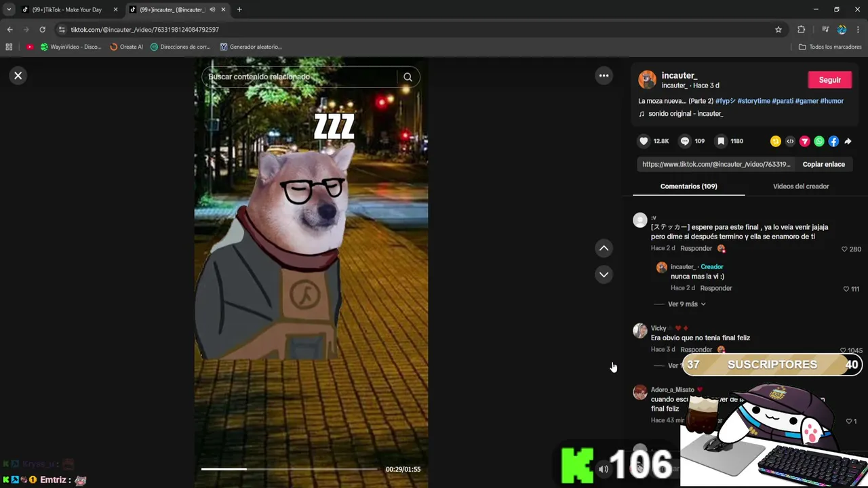Open media controls icon in toolbar
Image resolution: width=868 pixels, height=488 pixels.
tap(825, 30)
